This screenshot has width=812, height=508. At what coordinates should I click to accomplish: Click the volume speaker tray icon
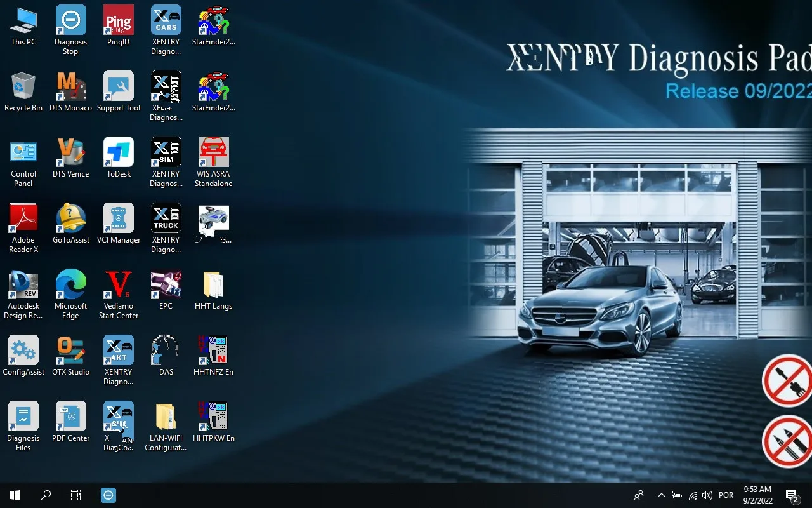click(x=707, y=495)
